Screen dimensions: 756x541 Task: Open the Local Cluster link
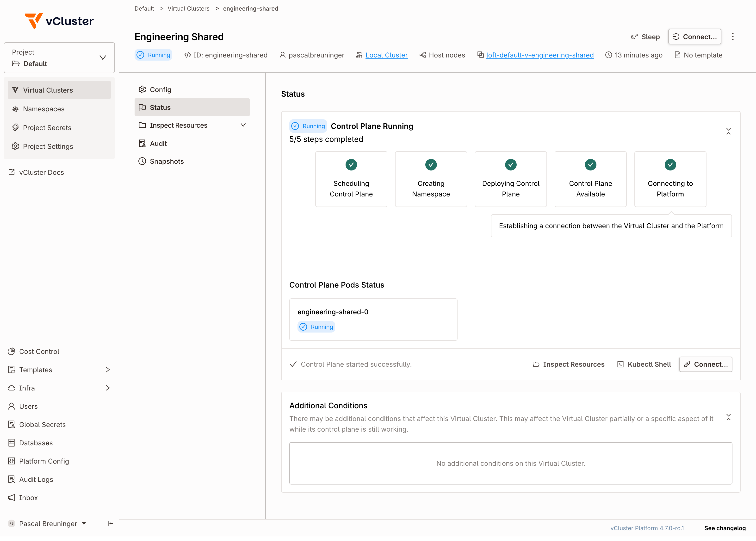coord(386,55)
